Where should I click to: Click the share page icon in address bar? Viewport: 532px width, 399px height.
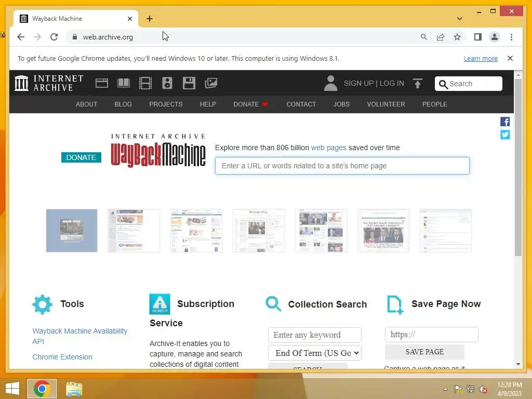point(441,37)
